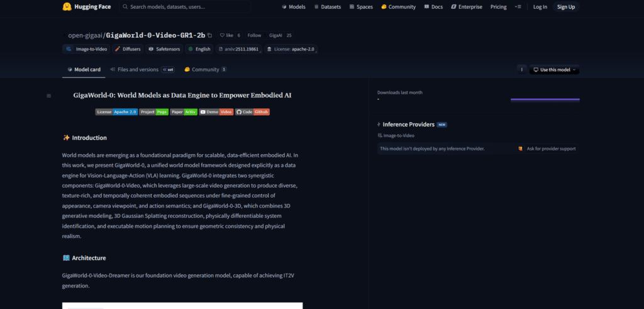Toggle the table of contents sidebar icon
The width and height of the screenshot is (644, 309).
[x=49, y=96]
